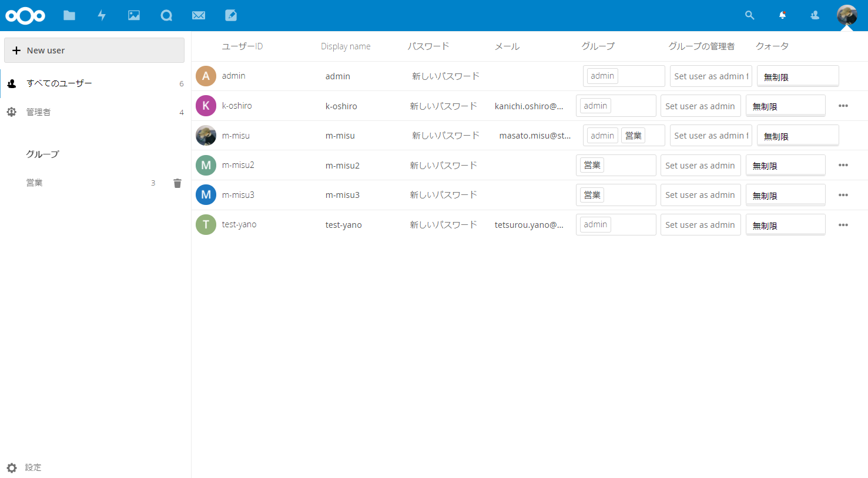Open quota dropdown for admin user

[797, 76]
